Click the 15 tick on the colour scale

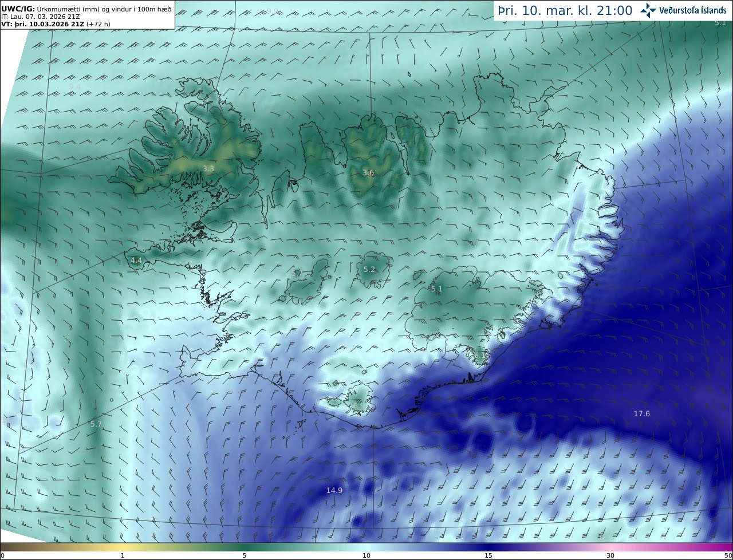(488, 555)
